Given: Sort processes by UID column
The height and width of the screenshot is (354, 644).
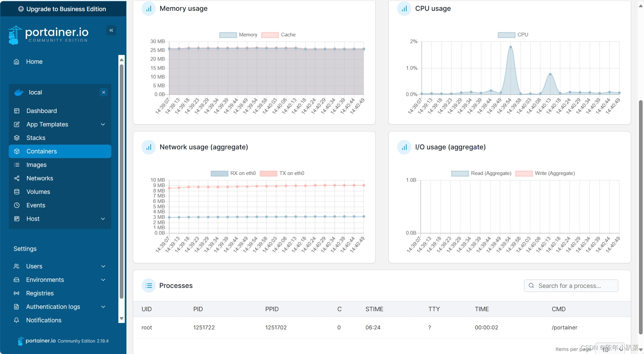Looking at the screenshot, I should 147,309.
